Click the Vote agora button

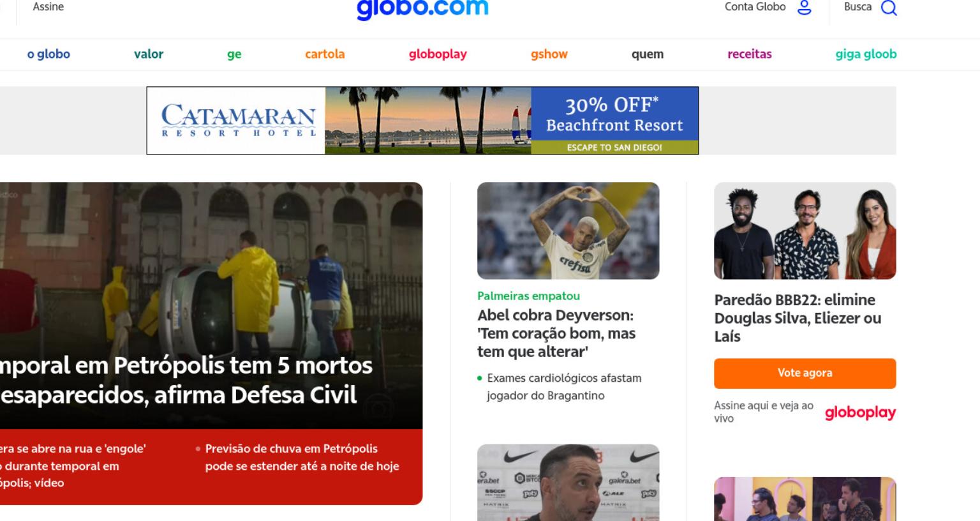pyautogui.click(x=805, y=374)
